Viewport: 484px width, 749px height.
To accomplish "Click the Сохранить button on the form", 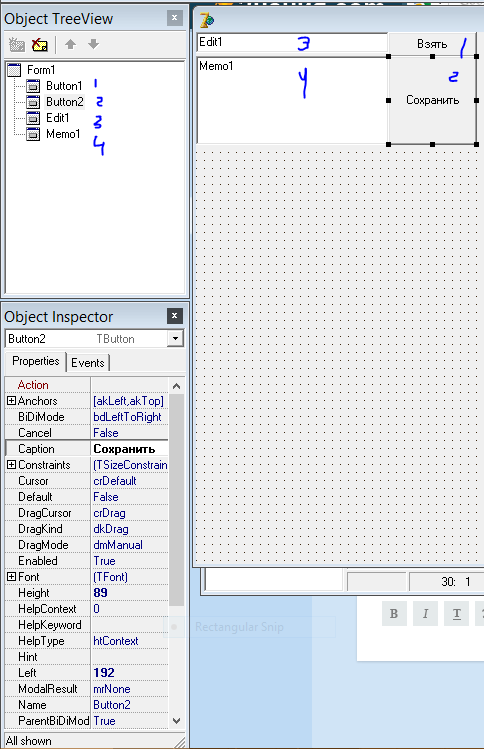I will pos(432,100).
